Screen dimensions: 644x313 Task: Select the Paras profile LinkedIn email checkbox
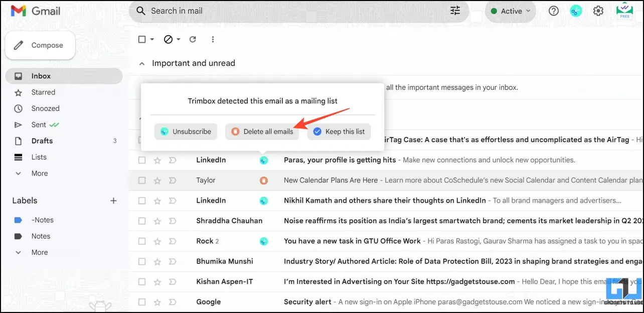pos(142,161)
